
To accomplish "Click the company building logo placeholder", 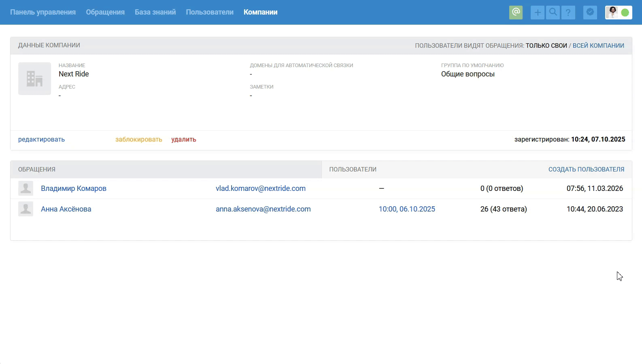I will pos(34,78).
